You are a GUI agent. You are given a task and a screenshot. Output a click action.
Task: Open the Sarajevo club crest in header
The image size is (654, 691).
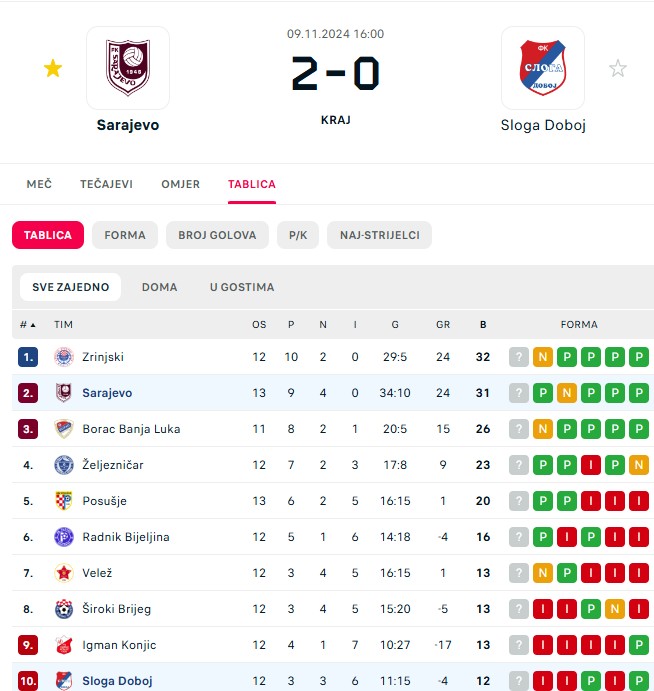pos(128,68)
